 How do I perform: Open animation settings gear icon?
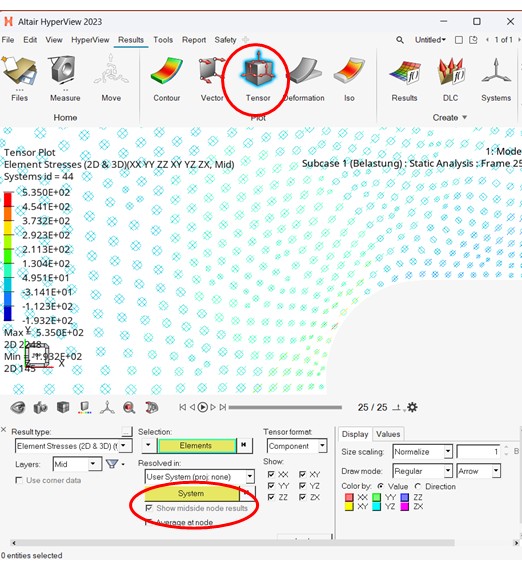pos(412,408)
